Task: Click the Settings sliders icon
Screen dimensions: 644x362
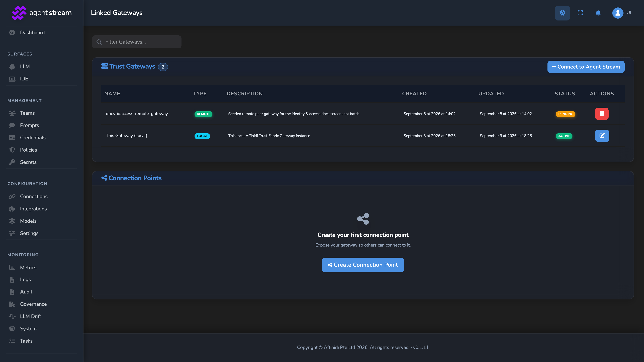Action: 12,233
